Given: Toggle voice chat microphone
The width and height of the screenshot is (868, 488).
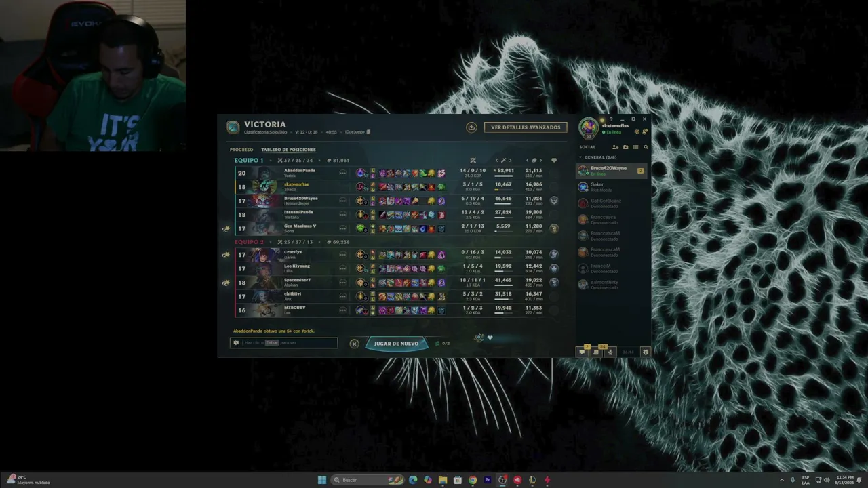Looking at the screenshot, I should (x=610, y=352).
